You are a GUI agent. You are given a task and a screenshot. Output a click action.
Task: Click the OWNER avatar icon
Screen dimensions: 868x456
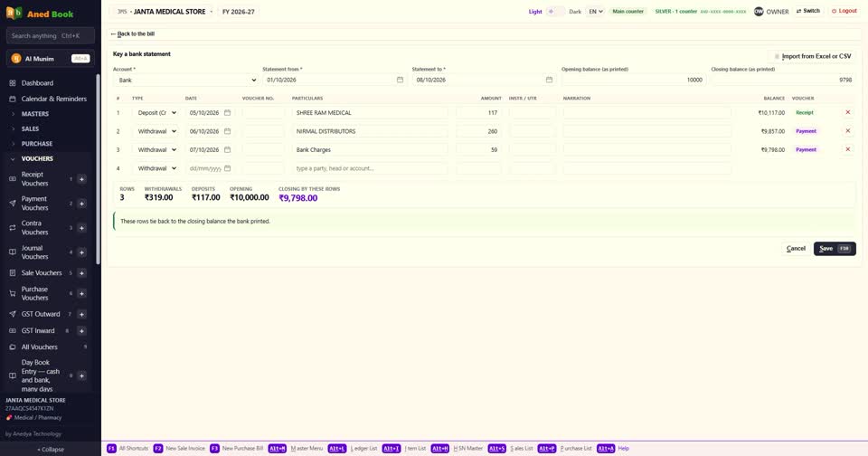pos(759,12)
